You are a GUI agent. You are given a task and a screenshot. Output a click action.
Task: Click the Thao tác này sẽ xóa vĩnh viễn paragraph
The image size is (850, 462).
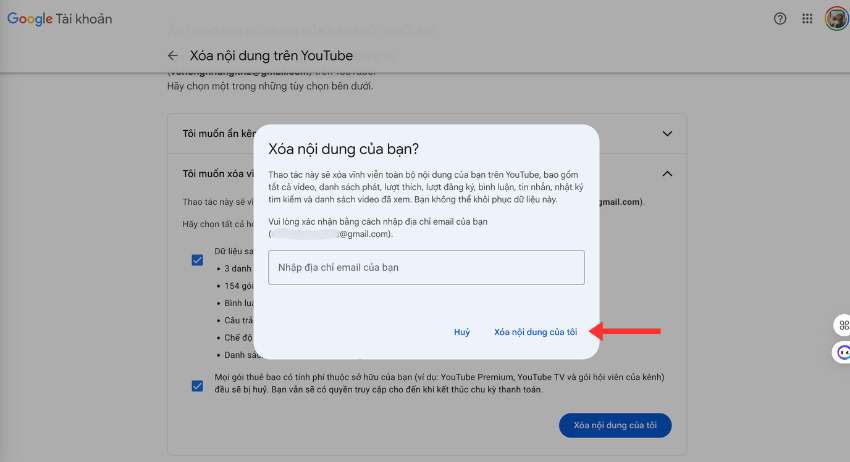point(426,187)
